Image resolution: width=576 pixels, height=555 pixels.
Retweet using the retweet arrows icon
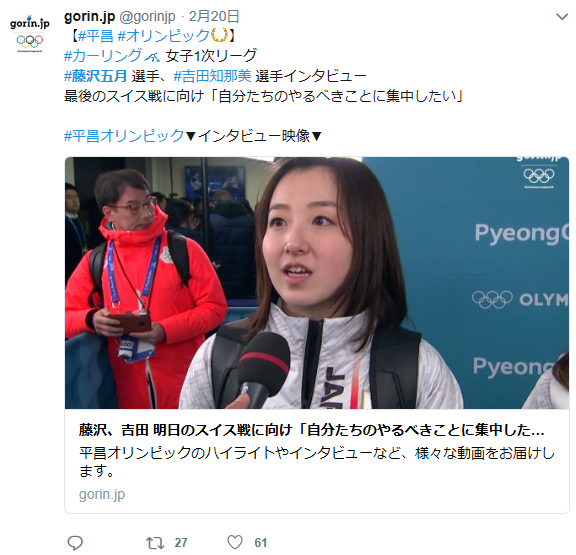[x=155, y=543]
